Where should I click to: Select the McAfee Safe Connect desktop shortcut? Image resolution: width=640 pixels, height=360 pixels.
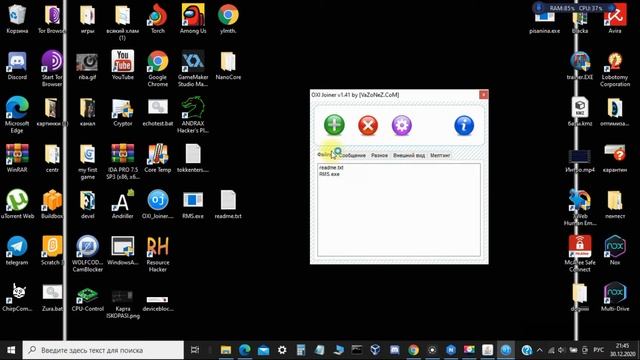[x=580, y=254]
